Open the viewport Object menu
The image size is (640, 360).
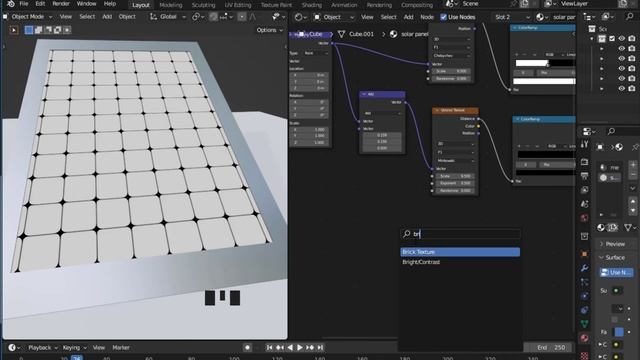coord(127,17)
